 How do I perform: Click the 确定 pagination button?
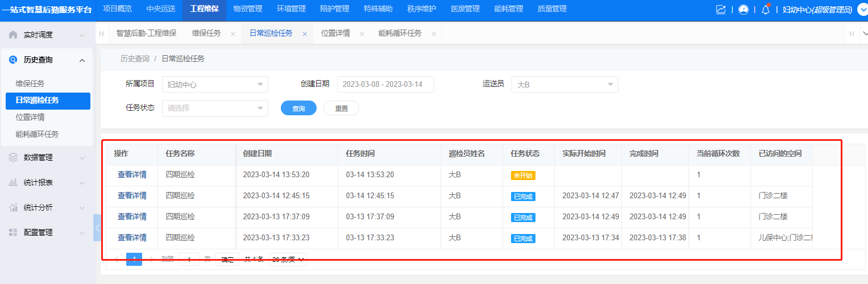pos(227,260)
